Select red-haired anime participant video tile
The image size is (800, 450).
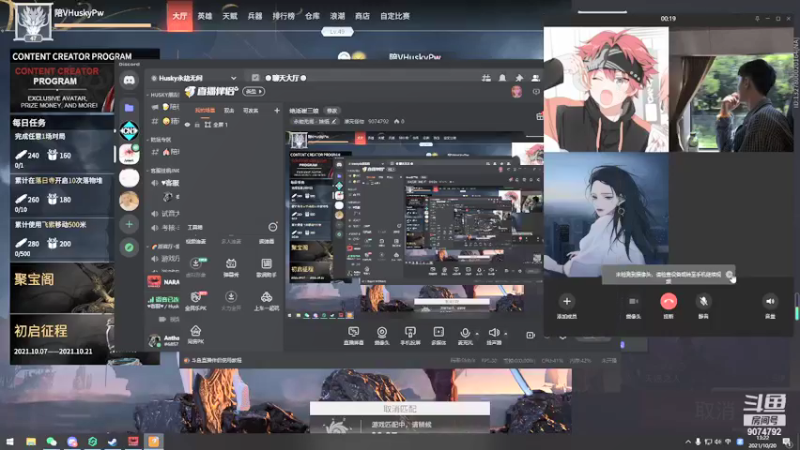pos(606,89)
